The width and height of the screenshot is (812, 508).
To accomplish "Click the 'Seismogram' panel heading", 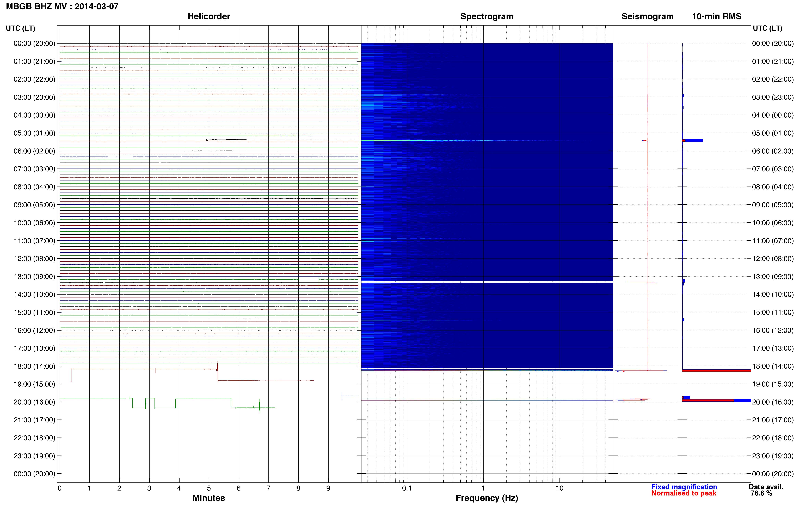I will point(648,16).
